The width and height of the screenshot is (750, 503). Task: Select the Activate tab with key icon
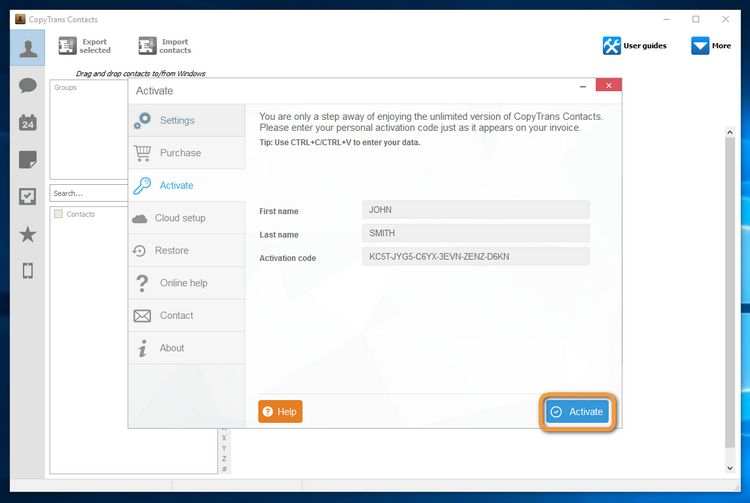point(187,186)
